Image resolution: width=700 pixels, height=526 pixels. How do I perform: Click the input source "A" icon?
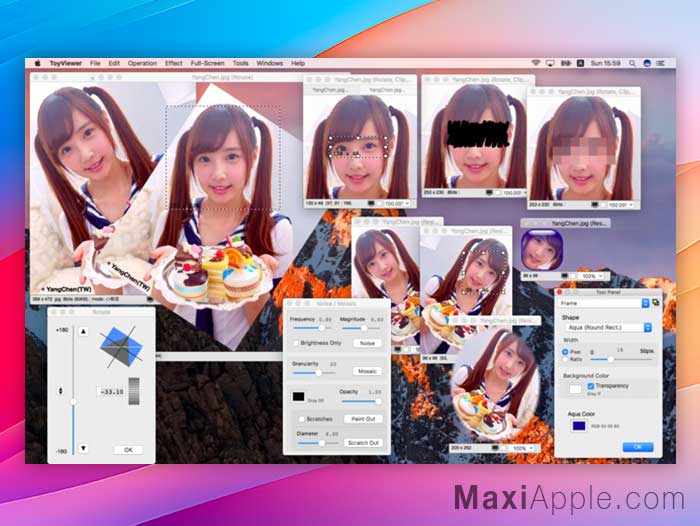click(580, 63)
